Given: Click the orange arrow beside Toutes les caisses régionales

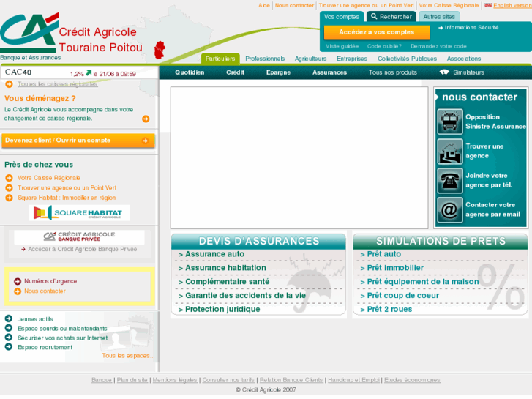Looking at the screenshot, I should tap(10, 84).
